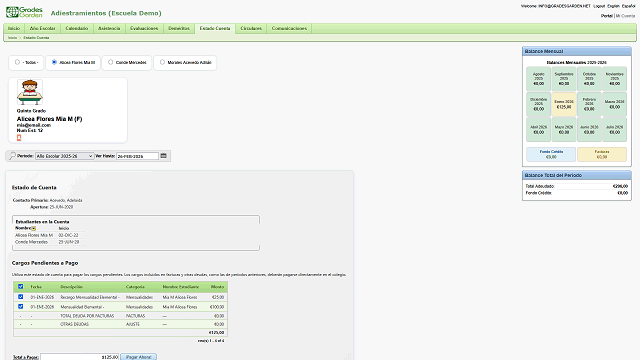Viewport: 640px width, 360px height.
Task: Click the Inicio breadcrumb link
Action: [x=13, y=38]
